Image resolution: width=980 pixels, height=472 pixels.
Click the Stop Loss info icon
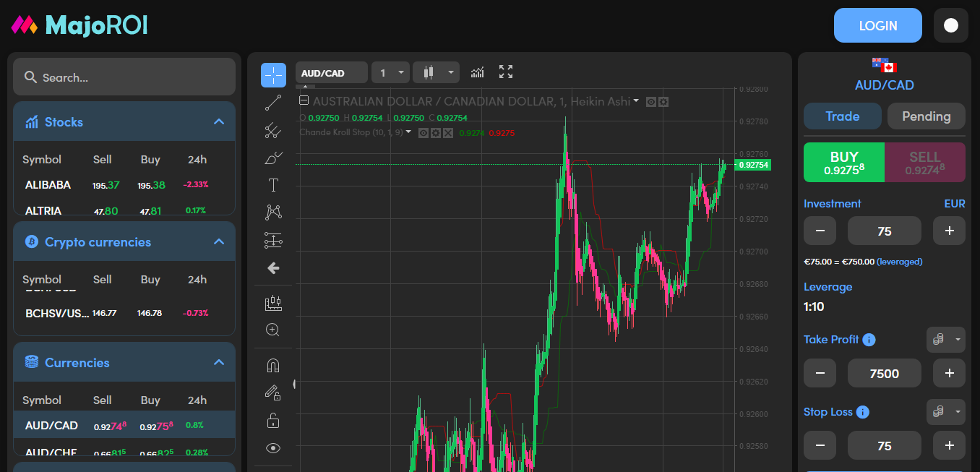pyautogui.click(x=863, y=412)
